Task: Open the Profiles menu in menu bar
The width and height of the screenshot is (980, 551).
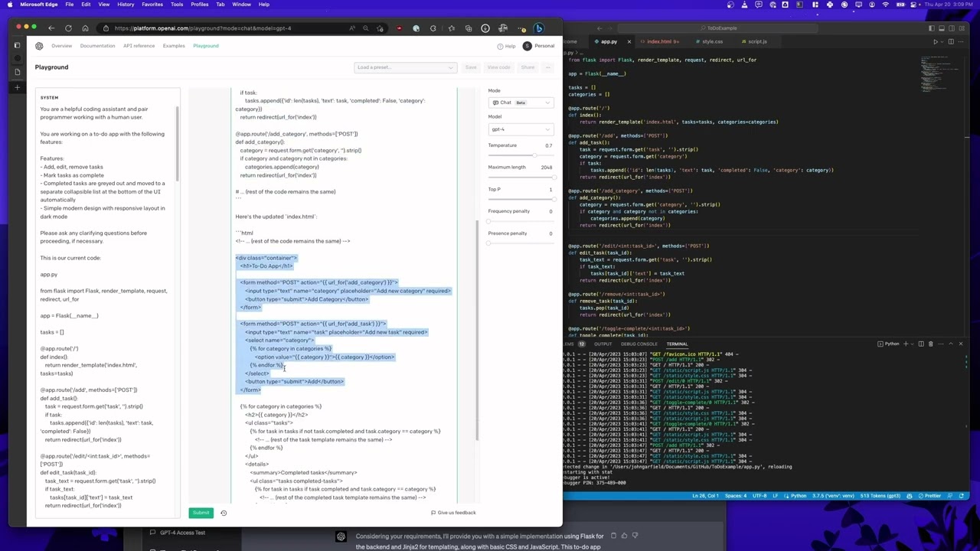Action: point(199,5)
